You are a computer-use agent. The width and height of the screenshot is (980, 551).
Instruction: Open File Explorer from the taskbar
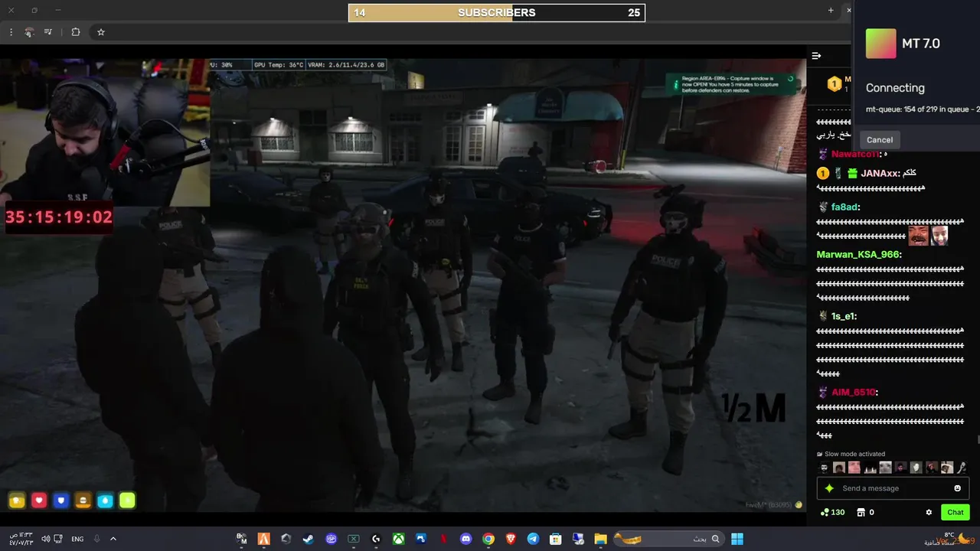[x=600, y=539]
